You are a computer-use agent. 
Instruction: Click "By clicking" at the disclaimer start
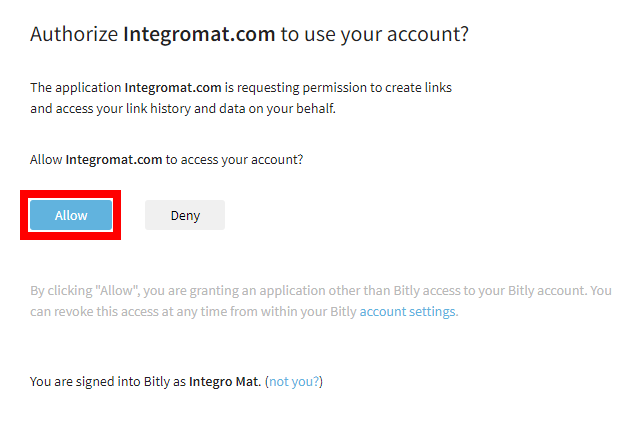[x=61, y=291]
